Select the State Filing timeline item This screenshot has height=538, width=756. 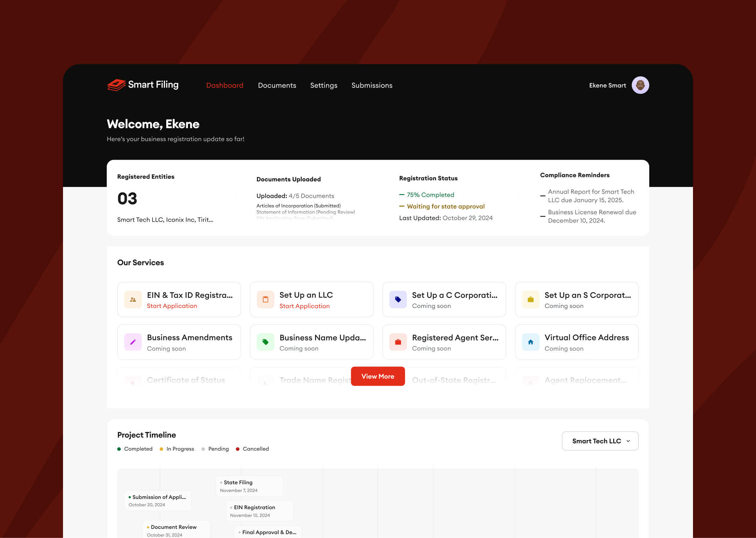click(x=249, y=486)
